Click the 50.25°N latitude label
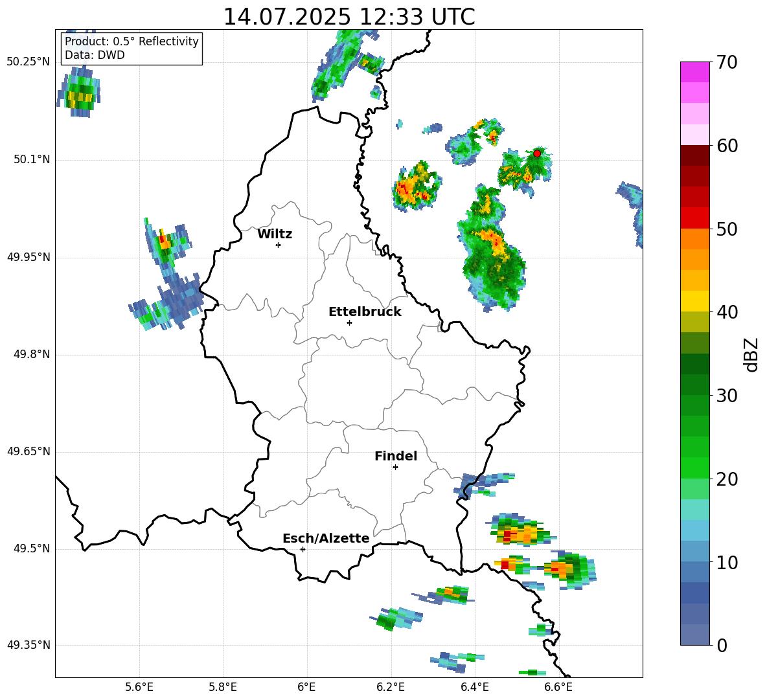767x700 pixels. 29,62
